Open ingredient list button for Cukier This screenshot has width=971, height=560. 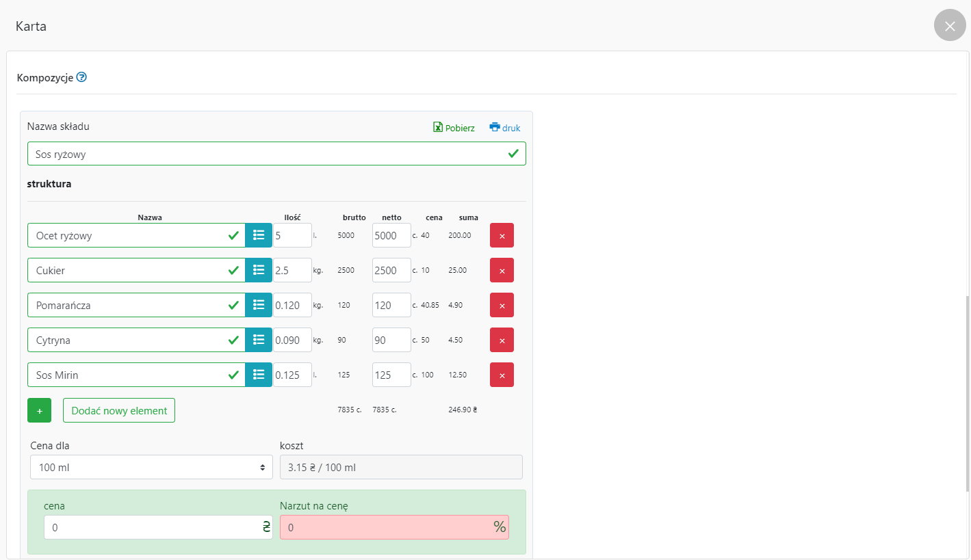pyautogui.click(x=259, y=270)
